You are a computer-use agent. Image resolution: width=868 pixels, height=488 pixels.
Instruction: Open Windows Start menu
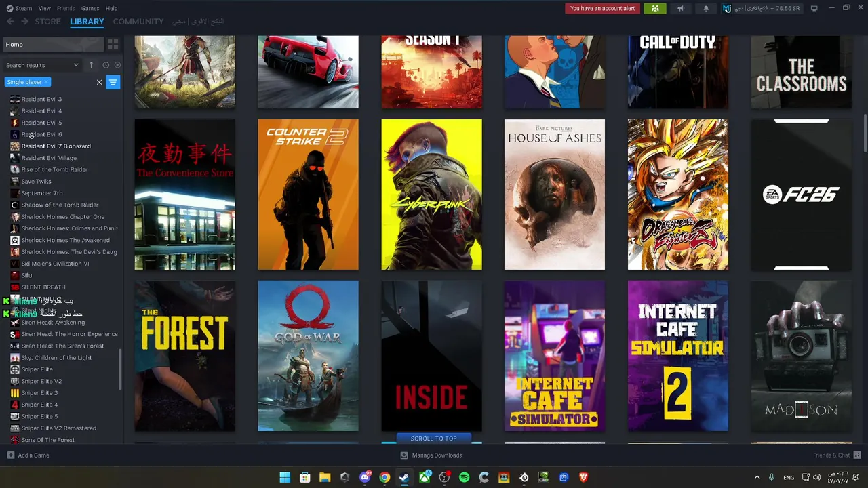coord(285,477)
